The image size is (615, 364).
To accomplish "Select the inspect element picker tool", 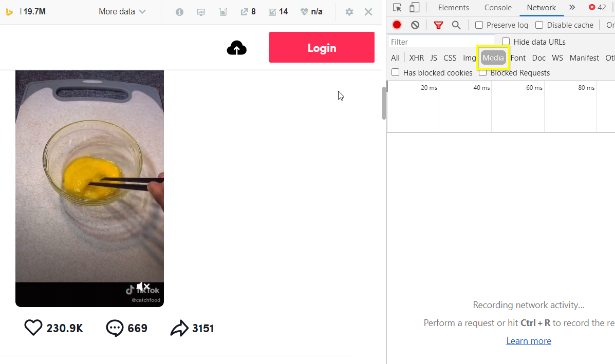I will coord(397,8).
